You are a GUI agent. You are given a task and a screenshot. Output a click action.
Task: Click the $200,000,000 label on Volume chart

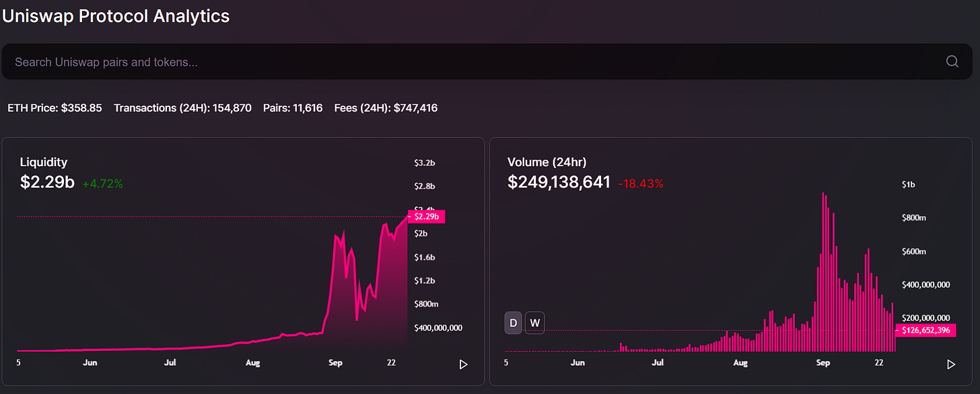tap(925, 317)
